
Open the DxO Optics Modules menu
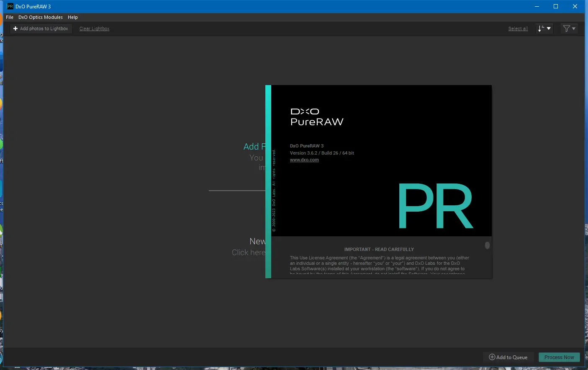click(41, 17)
